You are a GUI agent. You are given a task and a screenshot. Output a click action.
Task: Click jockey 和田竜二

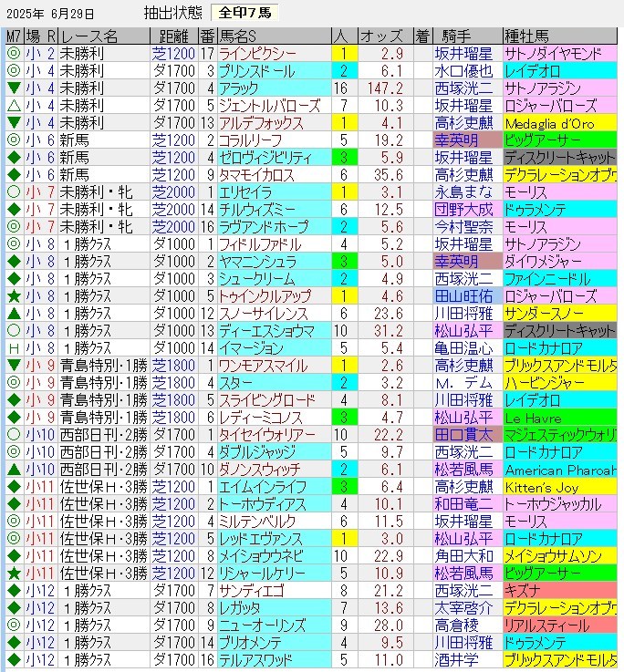(x=463, y=503)
